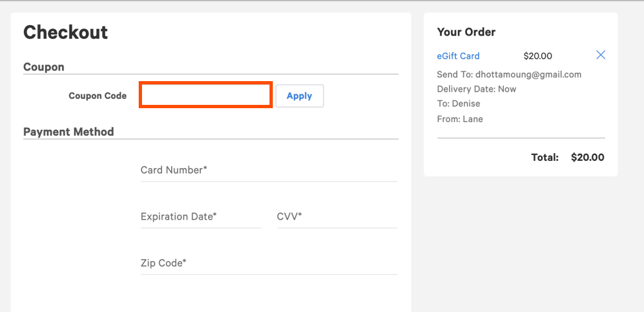Open the eGift Card item link

[458, 56]
